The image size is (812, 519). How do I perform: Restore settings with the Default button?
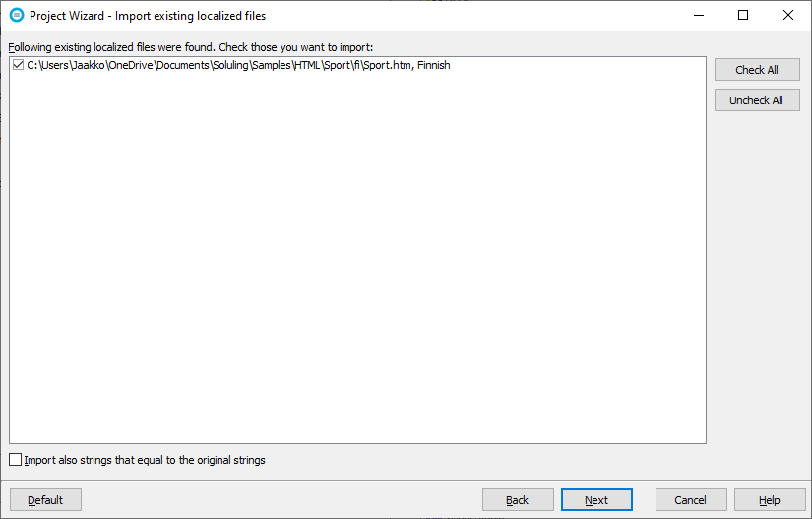(x=45, y=500)
